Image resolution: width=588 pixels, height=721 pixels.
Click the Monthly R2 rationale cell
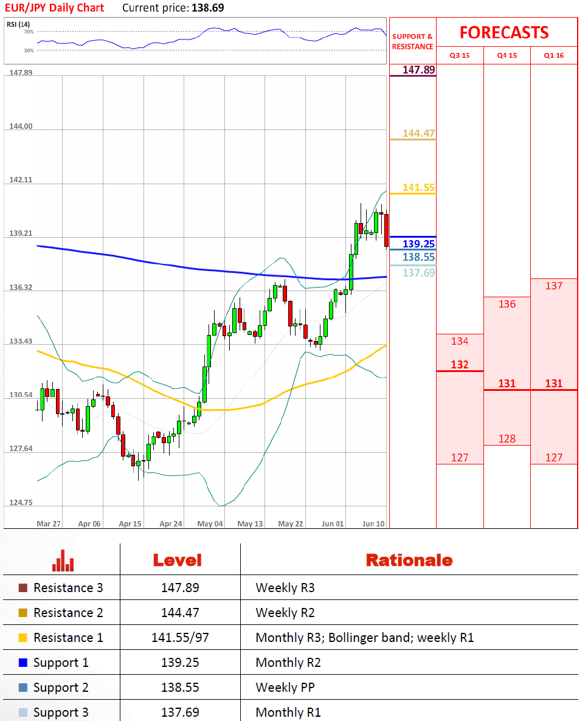coord(288,663)
